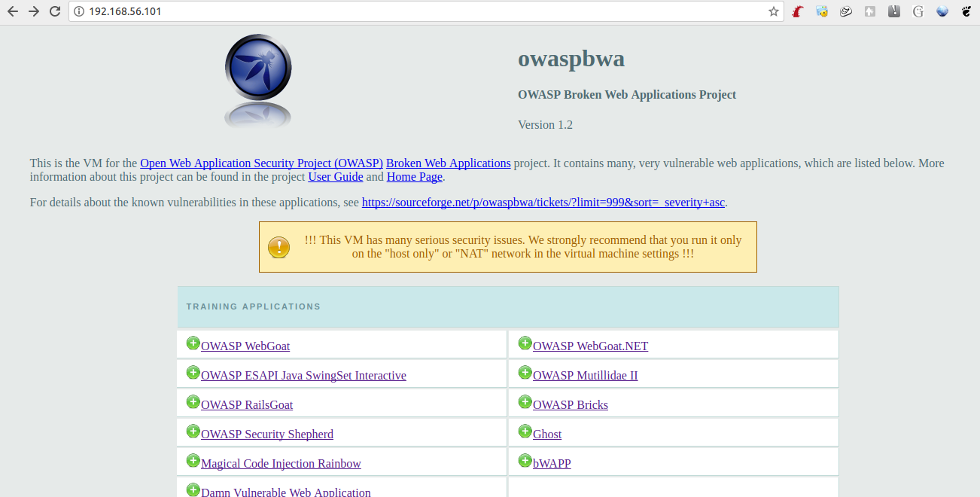Expand Damn Vulnerable Web Application plus icon
The width and height of the screenshot is (980, 497).
pos(193,489)
